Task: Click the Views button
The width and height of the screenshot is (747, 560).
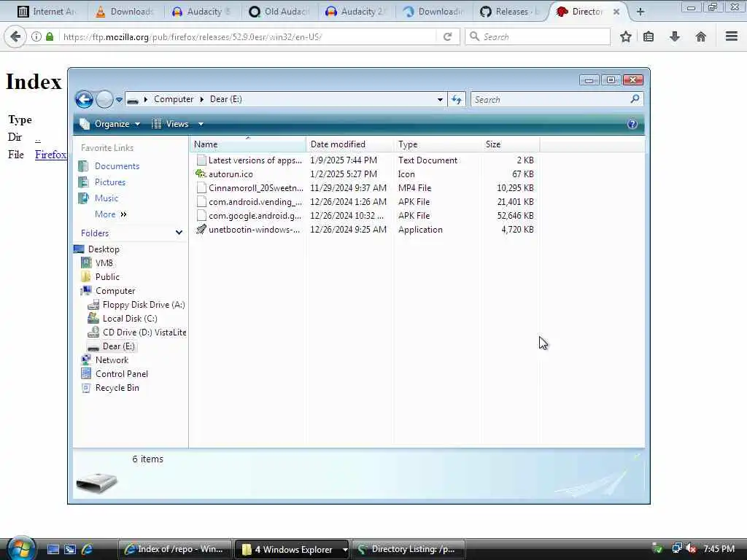Action: pyautogui.click(x=171, y=124)
